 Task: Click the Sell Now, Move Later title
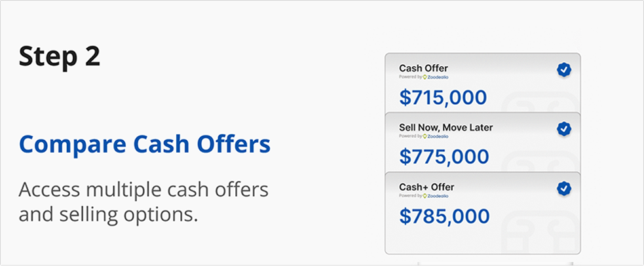[446, 128]
